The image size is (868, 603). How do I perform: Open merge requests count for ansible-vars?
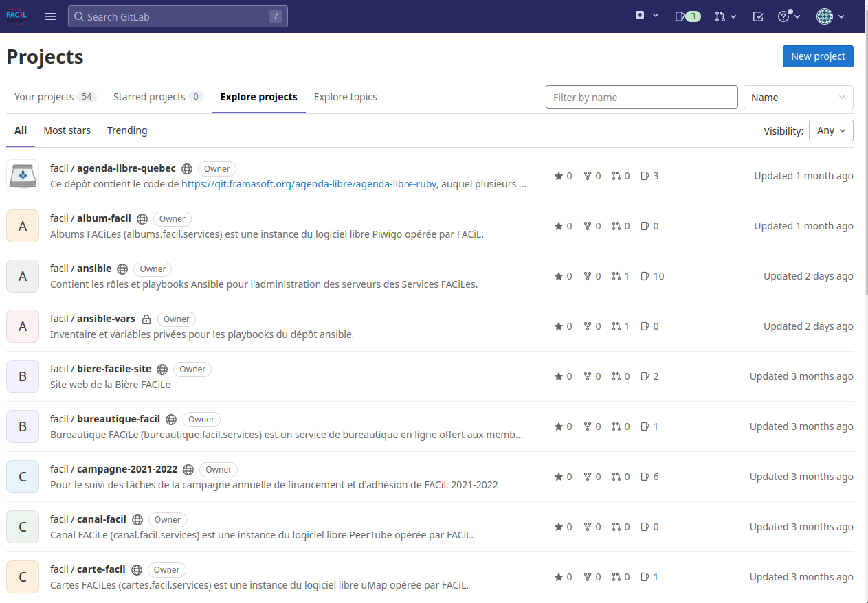[x=621, y=326]
